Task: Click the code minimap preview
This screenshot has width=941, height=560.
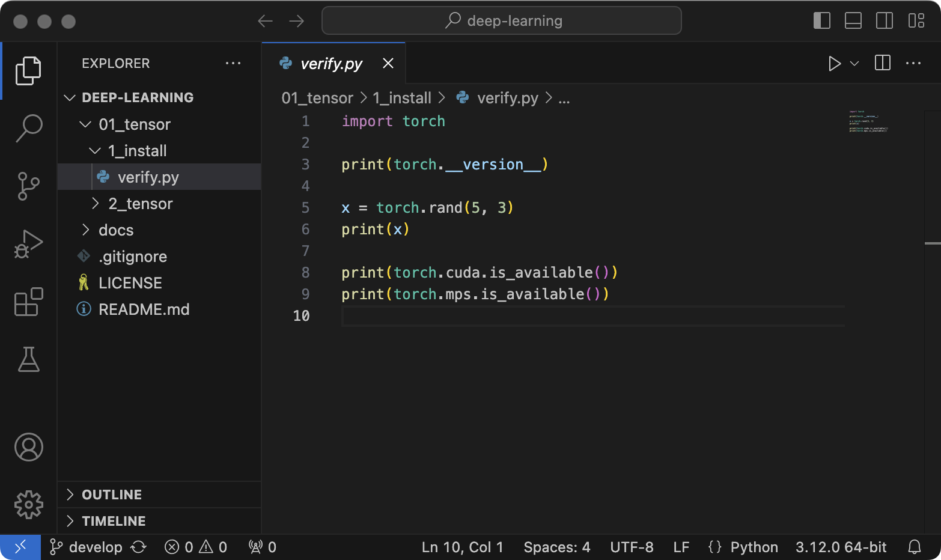Action: 869,121
